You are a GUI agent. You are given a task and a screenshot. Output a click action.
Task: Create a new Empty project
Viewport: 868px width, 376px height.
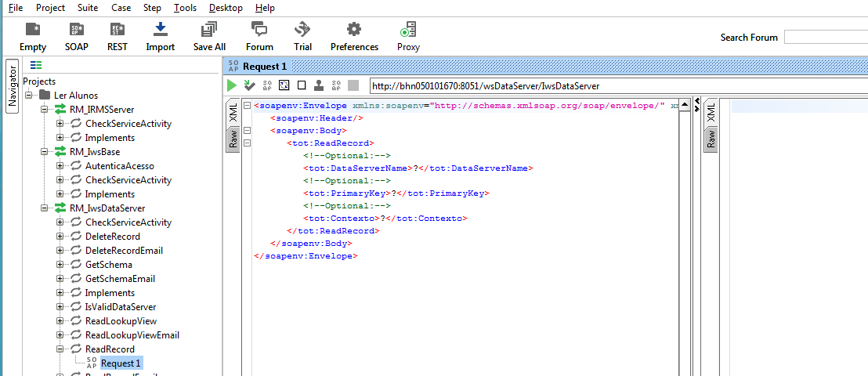pos(33,37)
